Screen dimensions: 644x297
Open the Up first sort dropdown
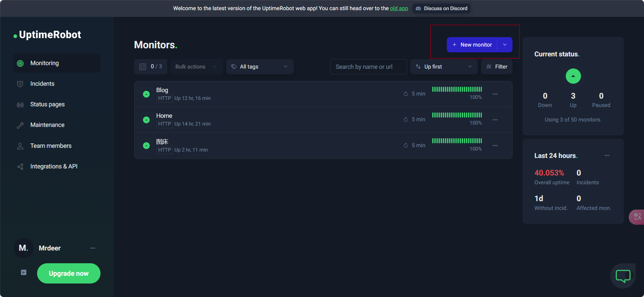click(444, 67)
